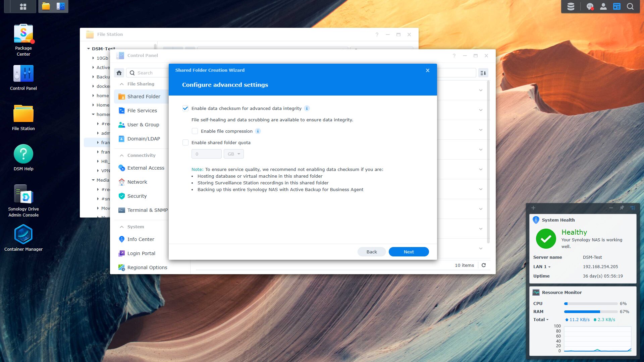
Task: Open the global search magnifier
Action: coord(630,6)
